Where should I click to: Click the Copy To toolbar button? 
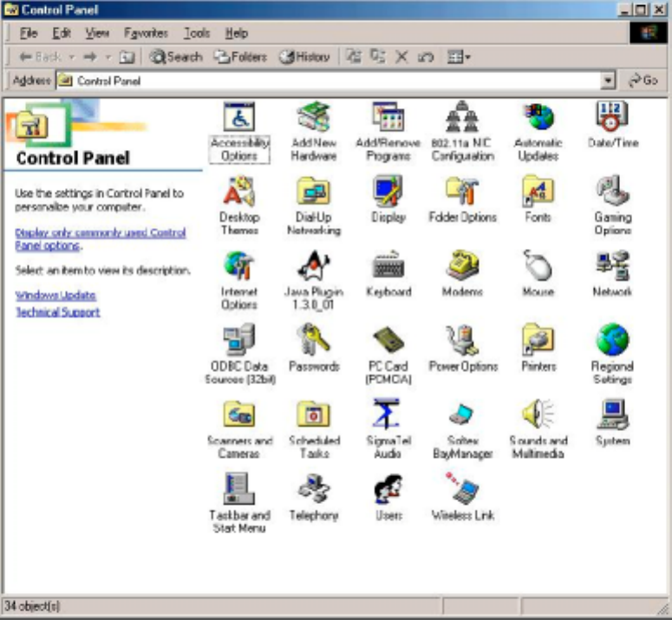click(x=377, y=56)
